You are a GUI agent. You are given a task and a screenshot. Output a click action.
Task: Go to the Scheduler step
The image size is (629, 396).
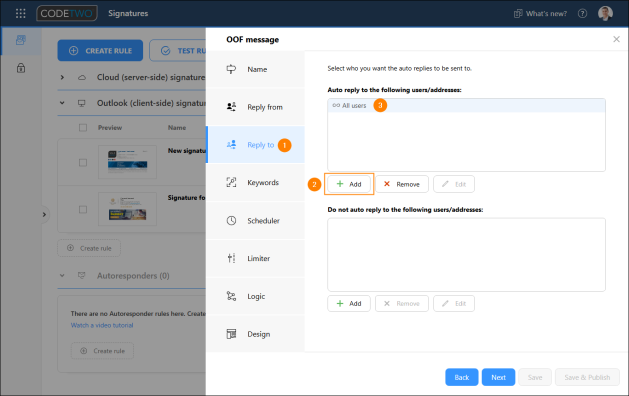[256, 220]
